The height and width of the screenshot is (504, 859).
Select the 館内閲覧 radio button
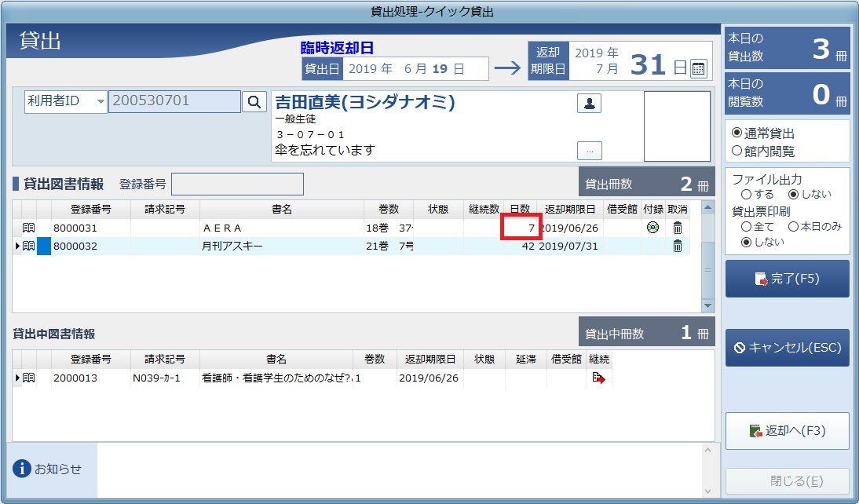(737, 151)
